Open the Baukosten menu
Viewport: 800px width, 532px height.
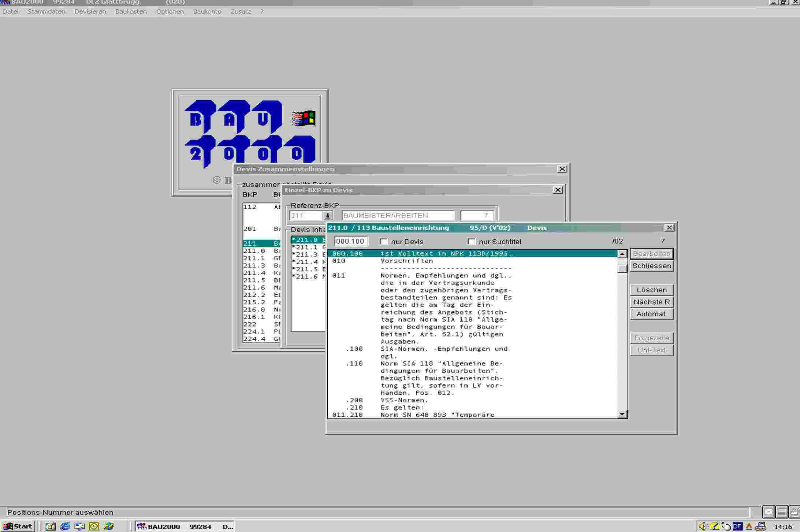[x=131, y=11]
